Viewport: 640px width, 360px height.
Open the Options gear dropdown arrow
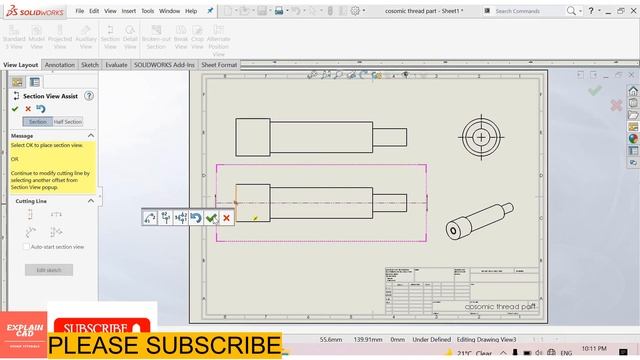364,11
